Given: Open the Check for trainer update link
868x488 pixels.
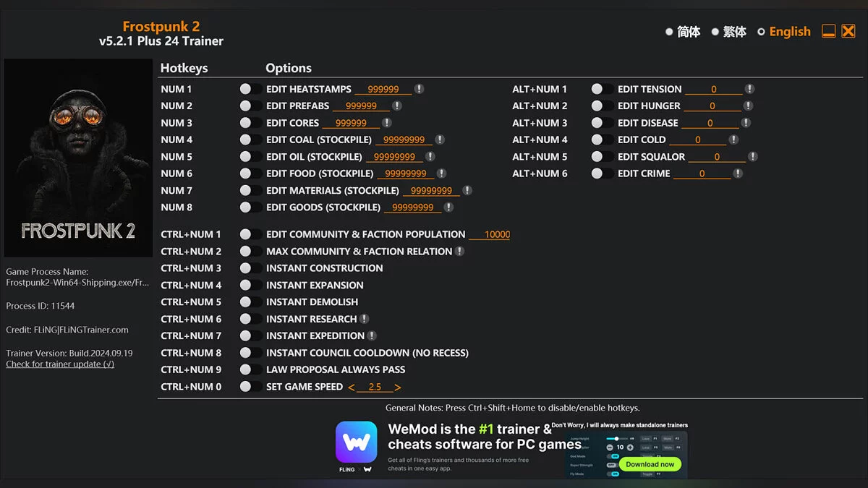Looking at the screenshot, I should [60, 364].
